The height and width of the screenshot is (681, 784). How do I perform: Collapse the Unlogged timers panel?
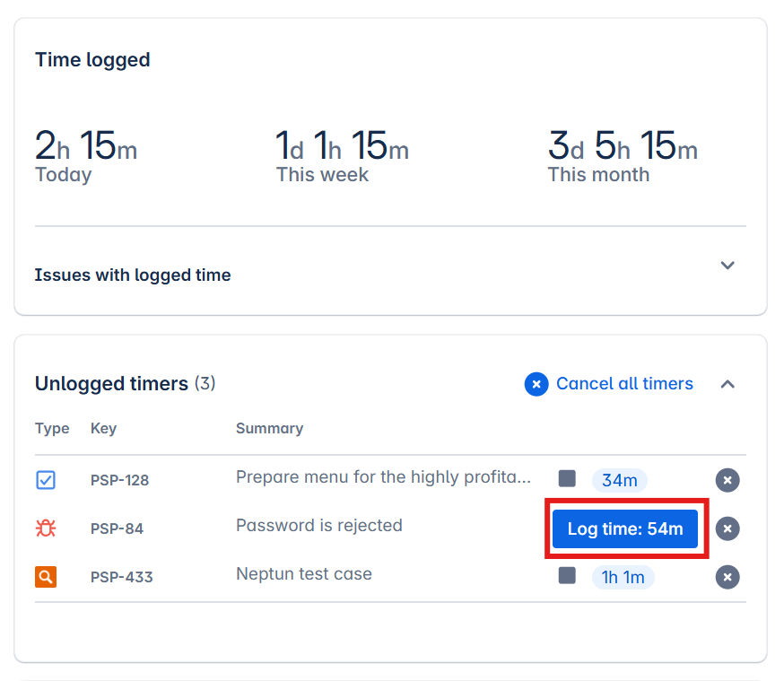(x=727, y=384)
